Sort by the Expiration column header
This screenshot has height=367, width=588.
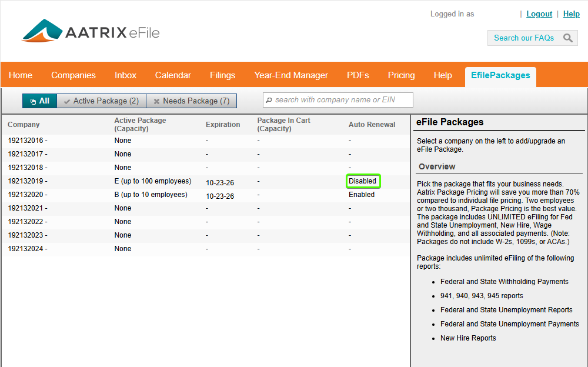pos(223,125)
